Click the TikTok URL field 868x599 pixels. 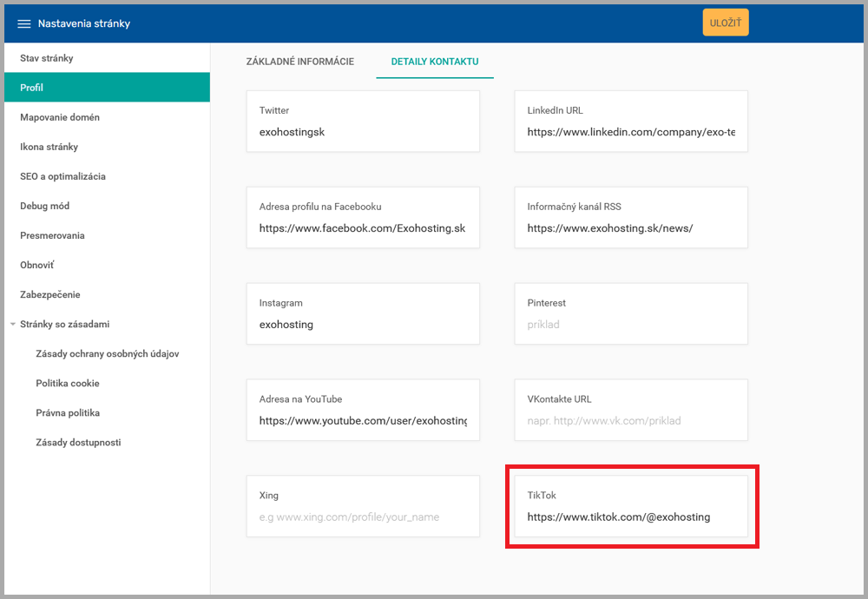[x=630, y=517]
